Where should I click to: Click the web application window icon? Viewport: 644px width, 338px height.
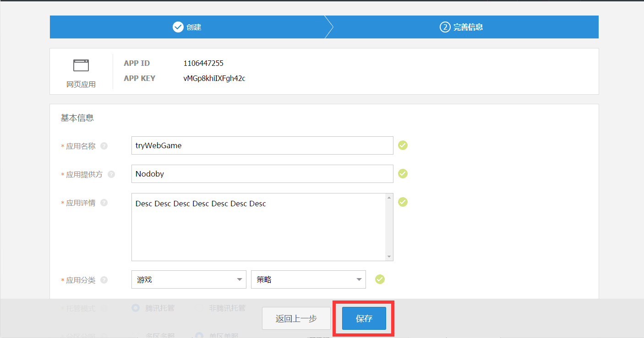coord(81,65)
